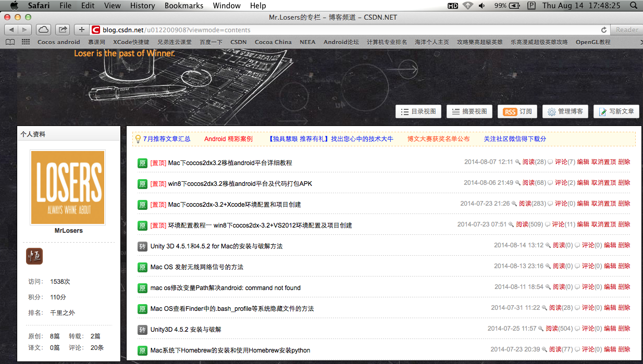Click 取消置顶 for the 2014-08-07 article
The height and width of the screenshot is (364, 643).
click(603, 162)
